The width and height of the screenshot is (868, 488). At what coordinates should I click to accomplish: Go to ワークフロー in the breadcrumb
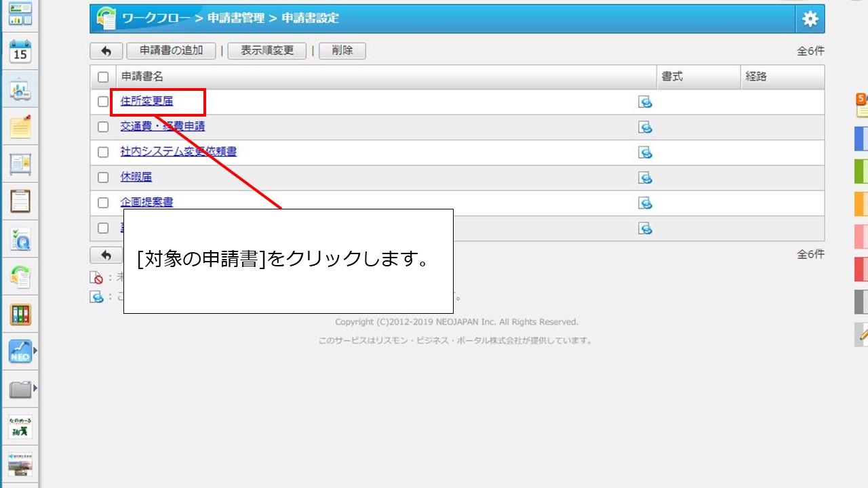[x=155, y=18]
